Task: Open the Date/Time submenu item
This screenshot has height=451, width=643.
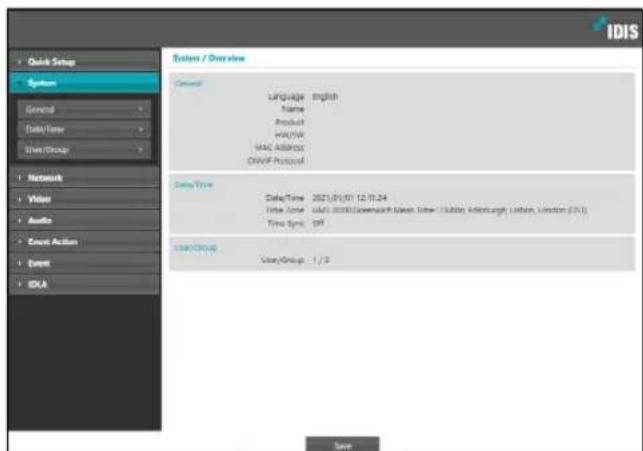Action: (x=84, y=130)
